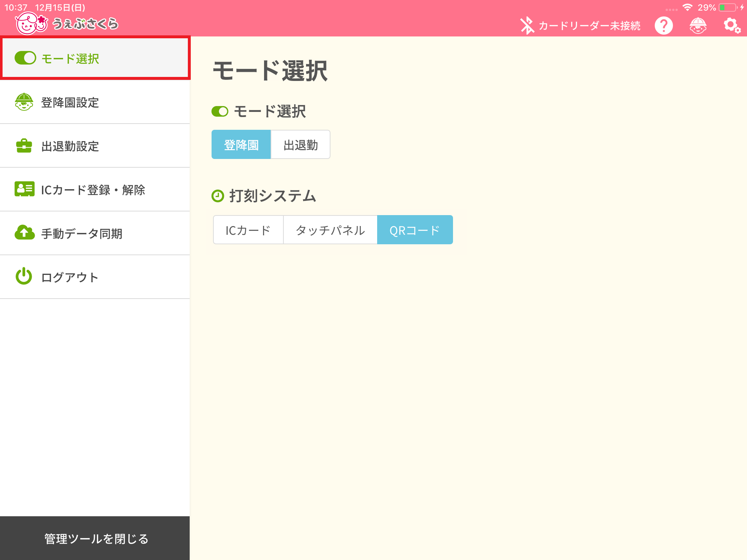Open the settings gears icon
Screen dimensions: 747x560
coord(732,26)
